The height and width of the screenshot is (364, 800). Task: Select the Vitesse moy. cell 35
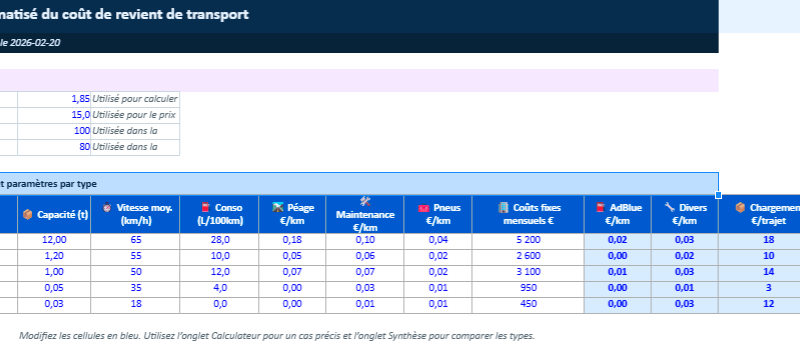coord(135,288)
